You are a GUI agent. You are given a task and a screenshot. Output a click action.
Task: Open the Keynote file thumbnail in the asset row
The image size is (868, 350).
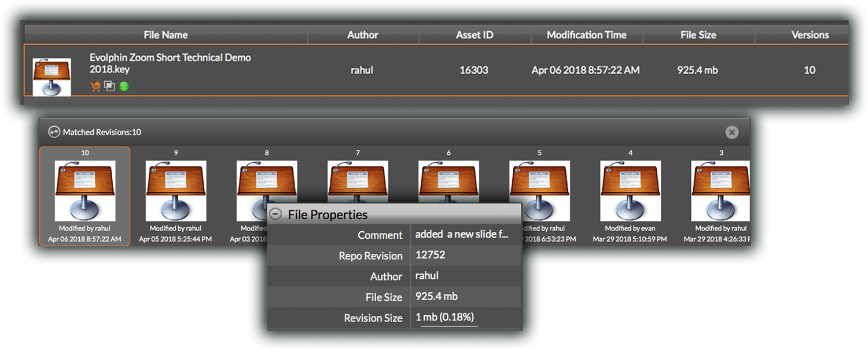(52, 76)
